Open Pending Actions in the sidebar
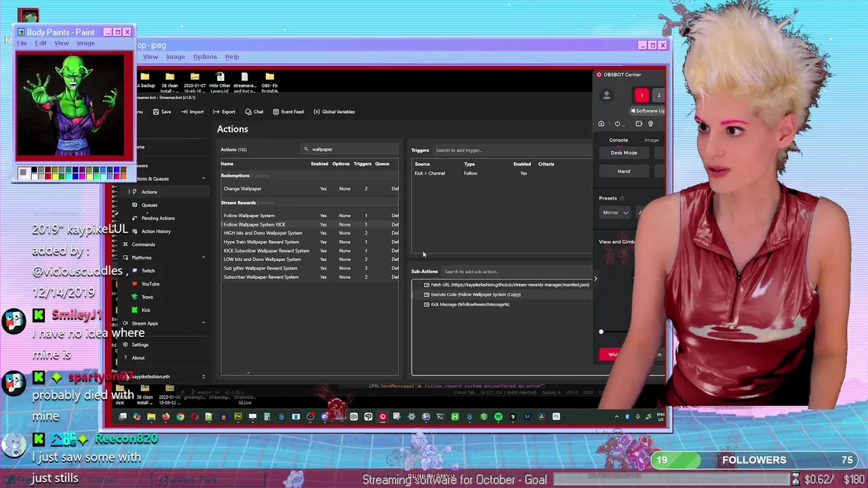The width and height of the screenshot is (868, 488). pos(157,218)
